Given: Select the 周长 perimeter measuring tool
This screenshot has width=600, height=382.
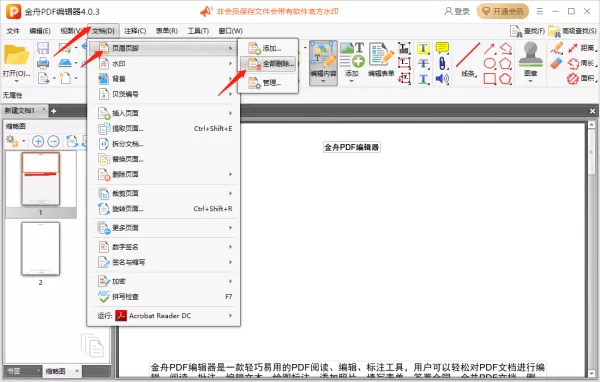Looking at the screenshot, I should (582, 64).
